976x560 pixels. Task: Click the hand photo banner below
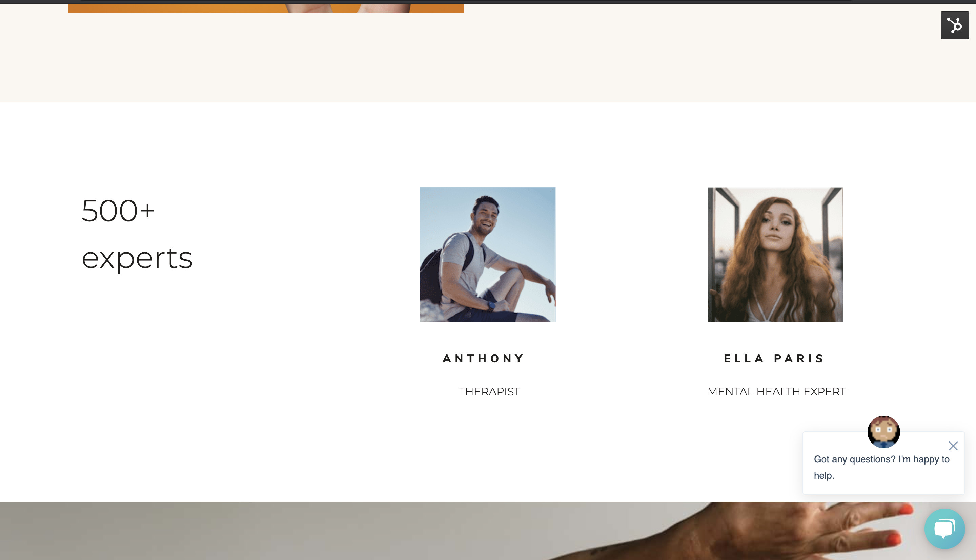488,531
